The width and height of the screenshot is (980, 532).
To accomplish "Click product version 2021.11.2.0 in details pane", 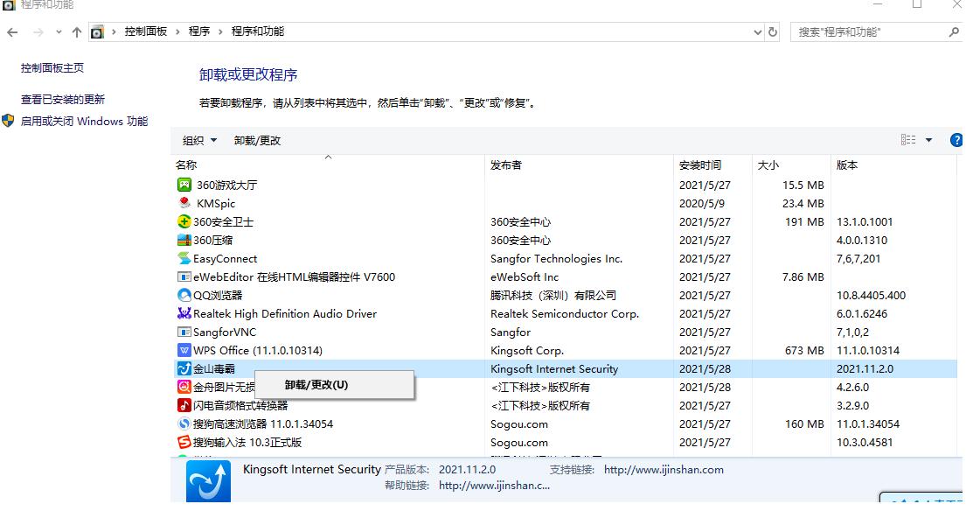I will click(x=467, y=469).
